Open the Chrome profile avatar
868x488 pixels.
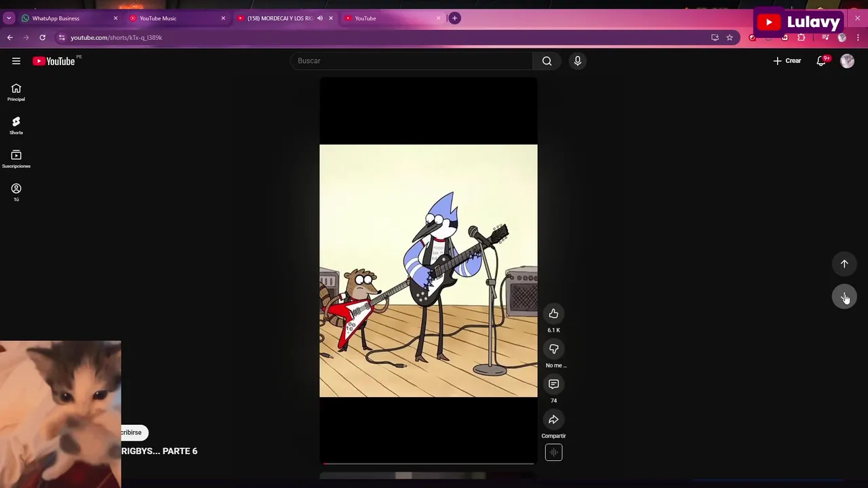(x=842, y=37)
